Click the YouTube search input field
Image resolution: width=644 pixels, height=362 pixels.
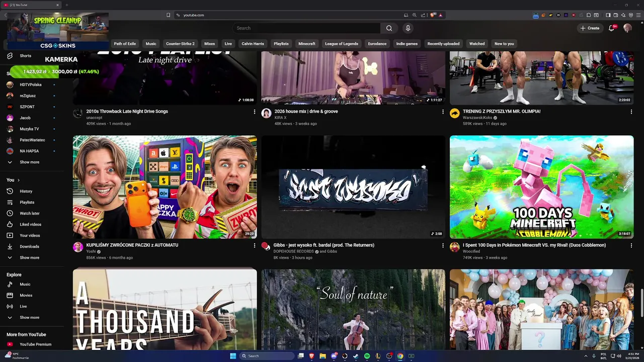(306, 28)
